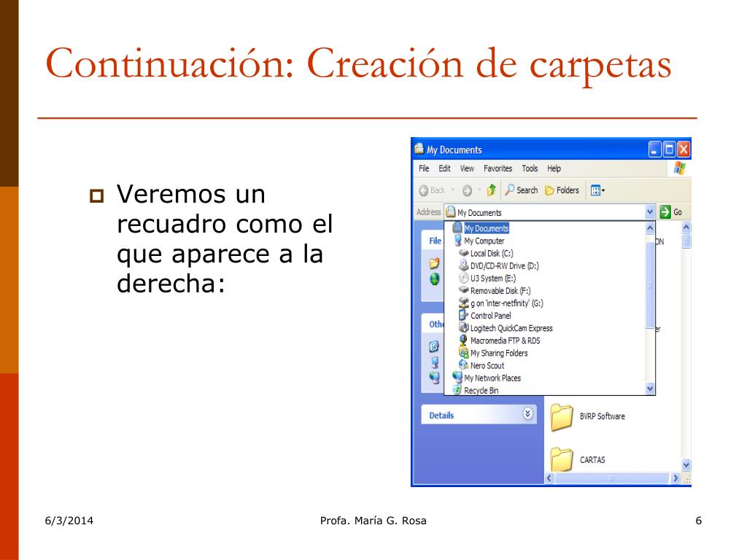Choose DVD/CD-RW Drive (D:) entry
This screenshot has height=560, width=747.
point(505,265)
